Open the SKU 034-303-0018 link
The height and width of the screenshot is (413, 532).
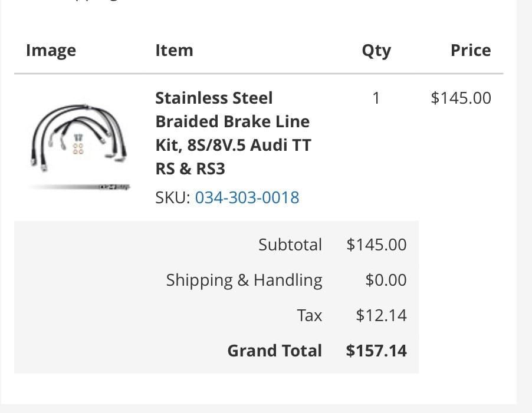[247, 197]
